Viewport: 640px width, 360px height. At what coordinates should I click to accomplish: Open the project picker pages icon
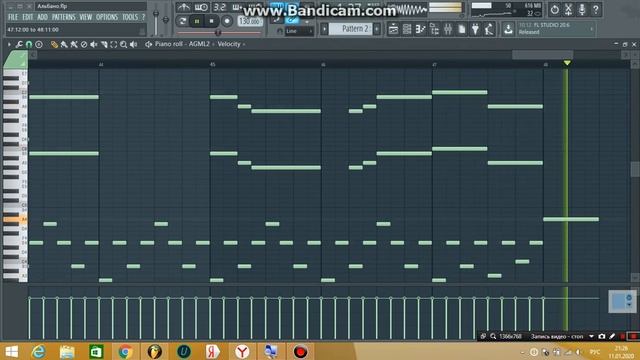[462, 29]
